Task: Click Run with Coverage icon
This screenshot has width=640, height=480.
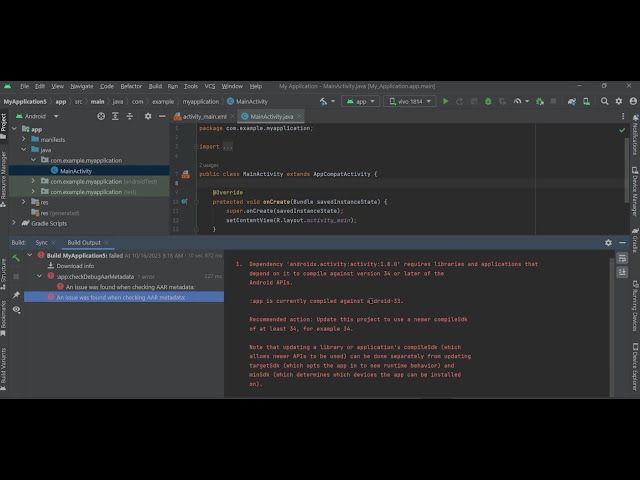Action: pos(502,101)
